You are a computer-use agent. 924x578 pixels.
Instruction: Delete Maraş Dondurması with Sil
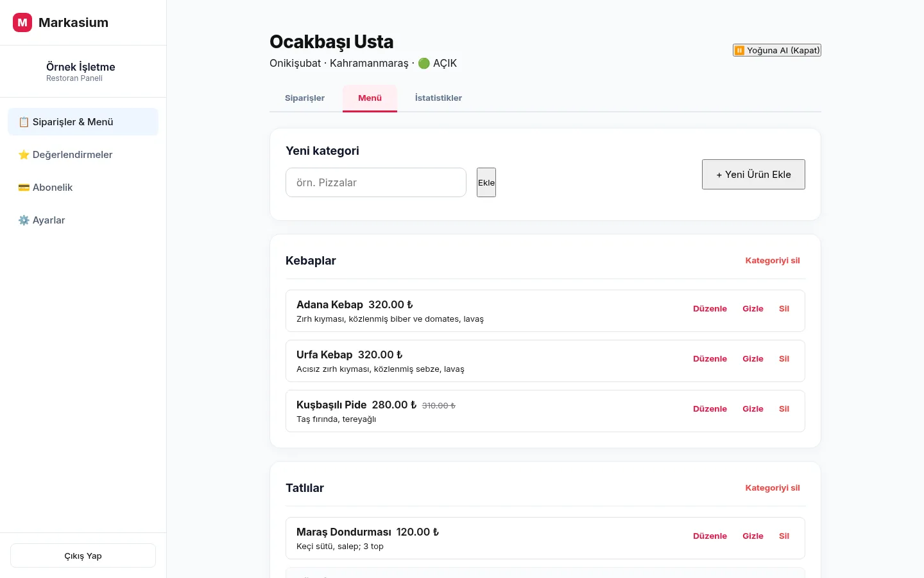click(784, 536)
